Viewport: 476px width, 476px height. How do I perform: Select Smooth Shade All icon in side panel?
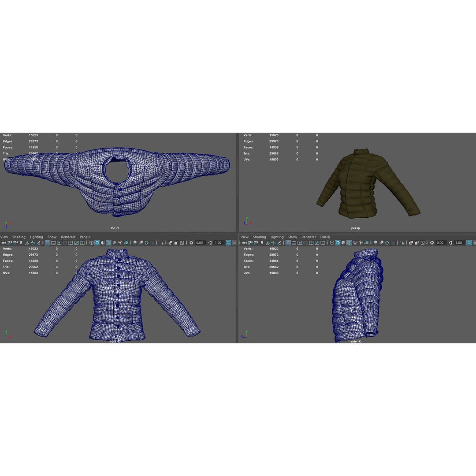click(338, 242)
